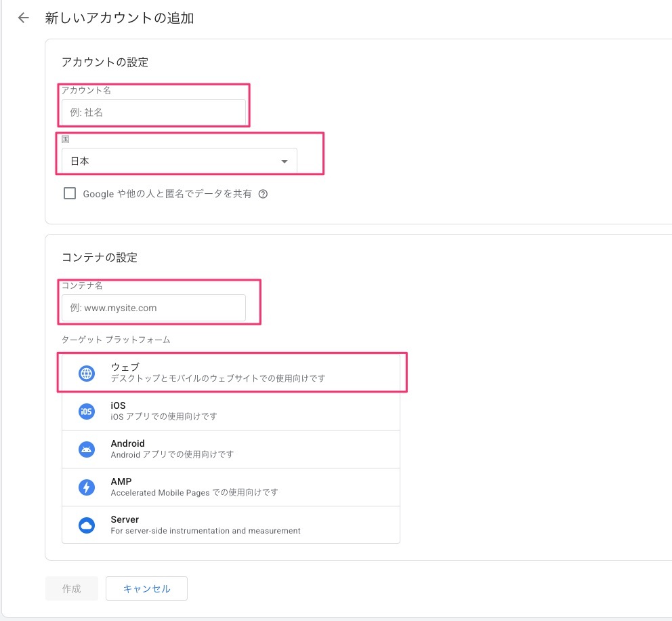Image resolution: width=672 pixels, height=621 pixels.
Task: Open the 国 country dropdown showing 日本
Action: 178,161
